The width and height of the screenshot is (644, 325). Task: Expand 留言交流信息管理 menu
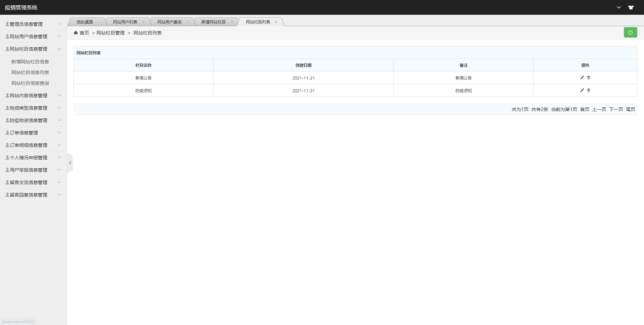[x=33, y=182]
